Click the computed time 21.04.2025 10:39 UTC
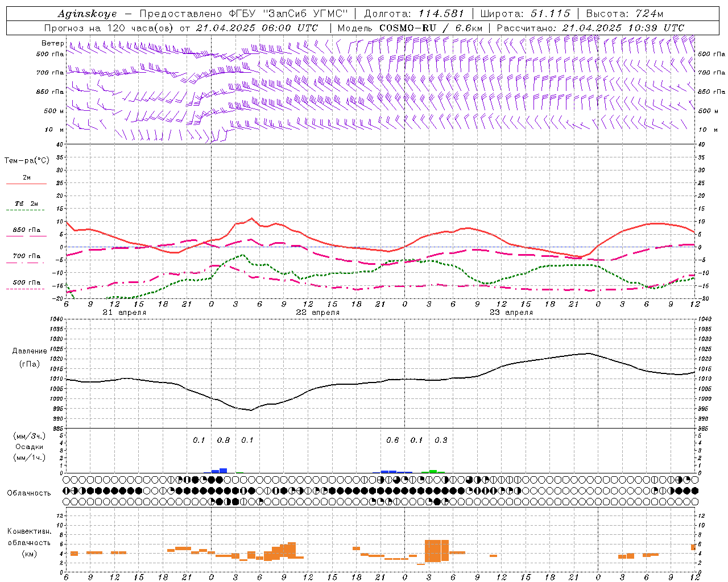This screenshot has width=728, height=582. point(623,28)
